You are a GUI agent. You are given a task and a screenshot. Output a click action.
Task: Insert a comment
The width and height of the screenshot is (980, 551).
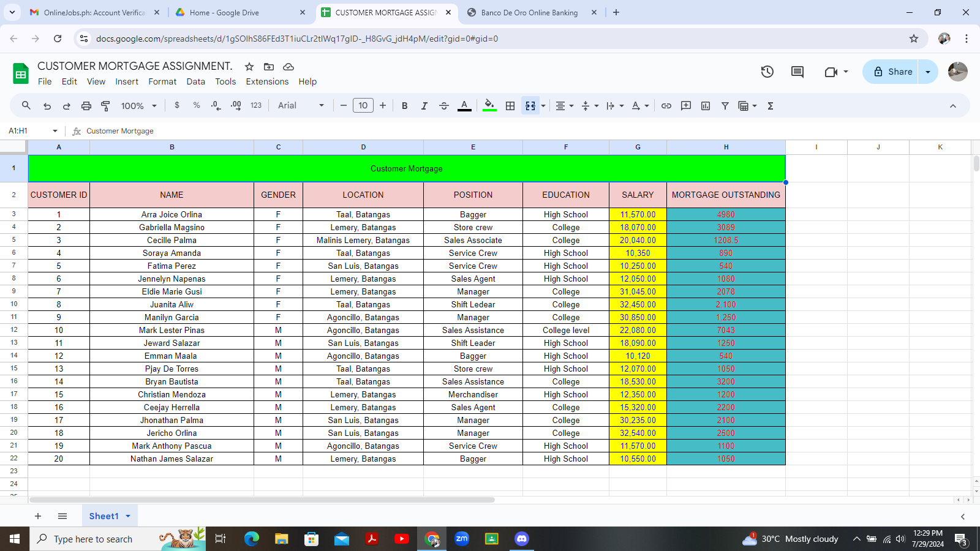[686, 106]
